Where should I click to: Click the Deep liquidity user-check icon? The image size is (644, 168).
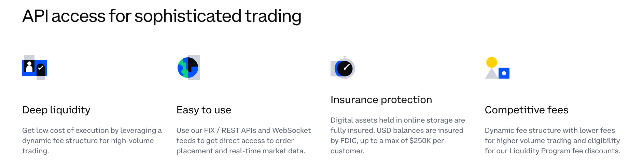[x=34, y=68]
